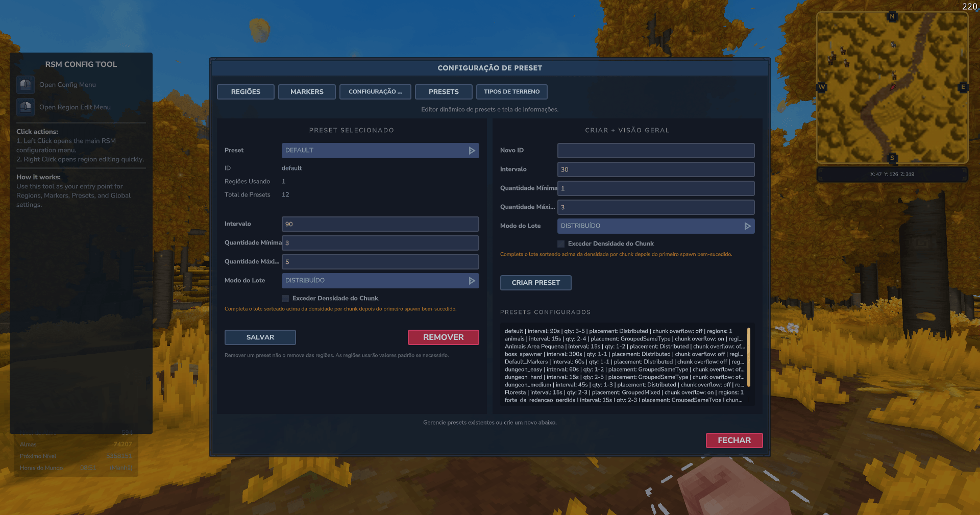Switch to the CONFIGURAÇÃO tab
Screen dimensions: 980x515
coord(375,92)
